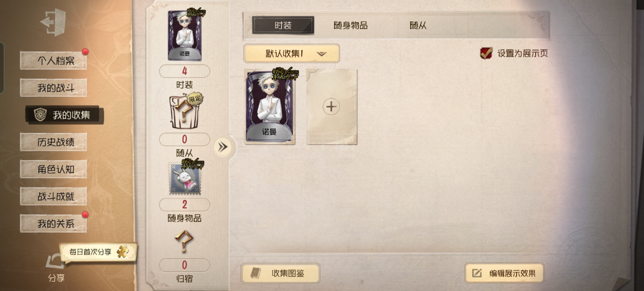Select the rabbit stamp accessory icon
Screen dimensions: 644x291
click(x=185, y=178)
